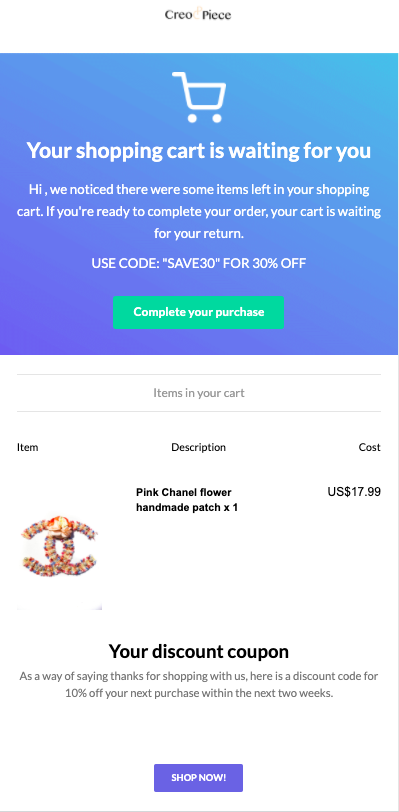Click the Cost column header
The image size is (399, 812).
point(369,447)
